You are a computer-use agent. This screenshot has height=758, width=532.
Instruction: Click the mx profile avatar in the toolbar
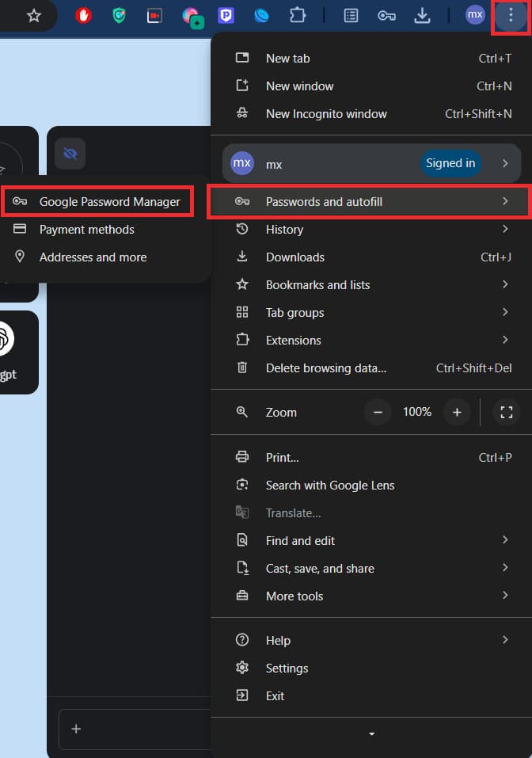(474, 15)
